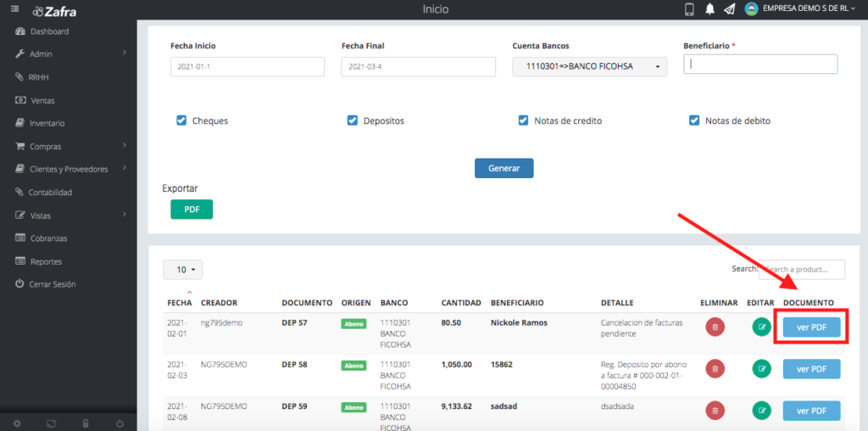Screen dimensions: 868x431
Task: Click the Abono badge on DEP 57
Action: tap(353, 324)
